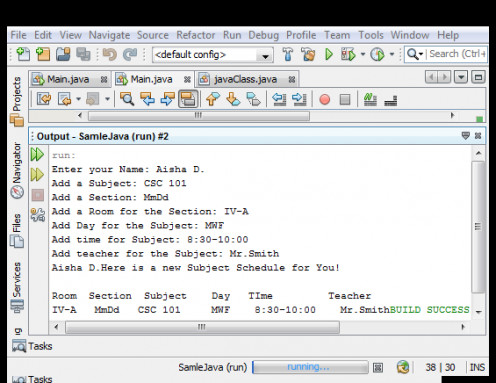
Task: Open the Forward history dropdown arrow
Action: [107, 99]
